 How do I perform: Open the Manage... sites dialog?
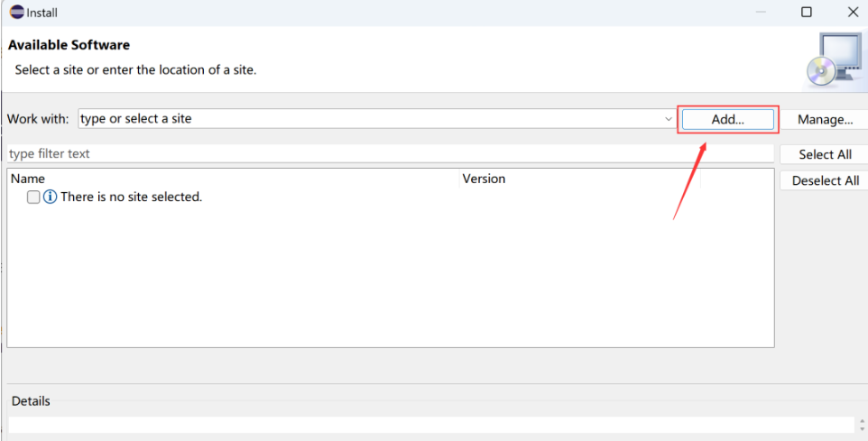(x=825, y=119)
